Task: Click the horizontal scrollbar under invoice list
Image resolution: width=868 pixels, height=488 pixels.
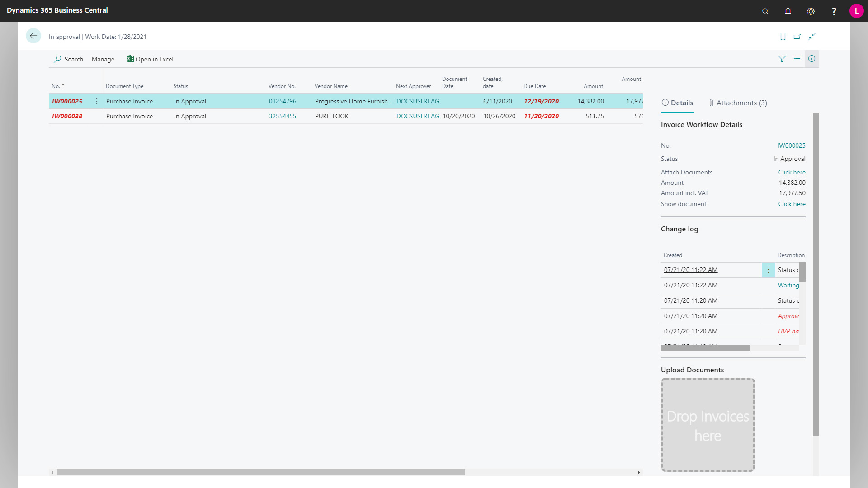Action: pos(260,472)
